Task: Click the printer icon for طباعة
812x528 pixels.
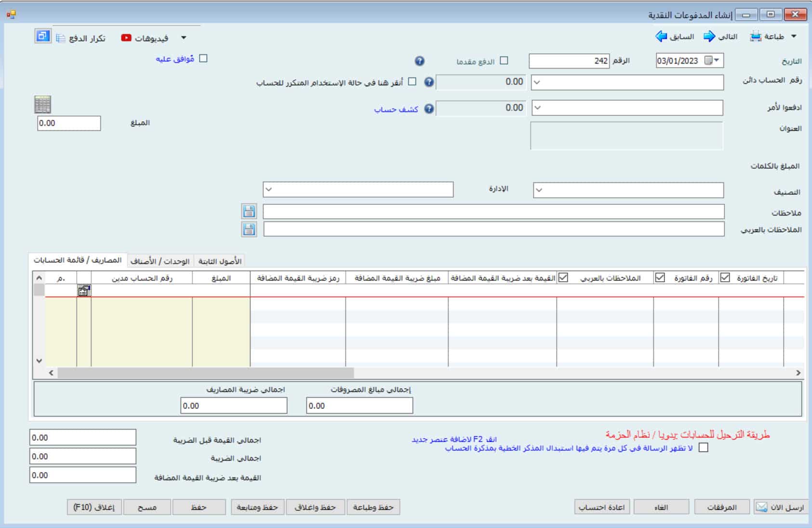Action: 755,37
